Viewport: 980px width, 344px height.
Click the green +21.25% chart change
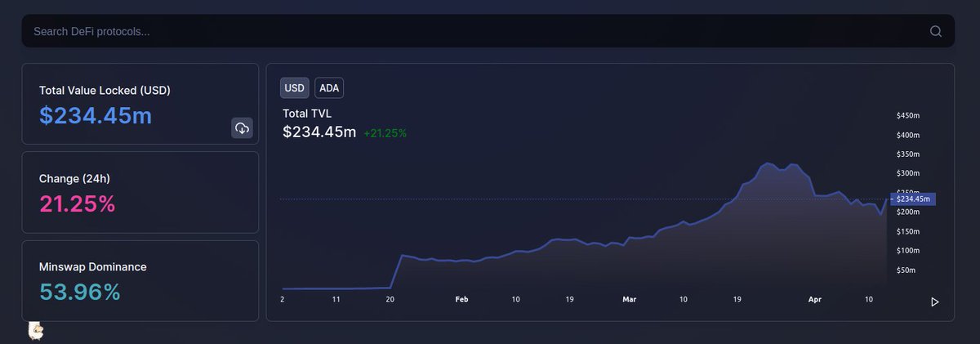coord(385,132)
